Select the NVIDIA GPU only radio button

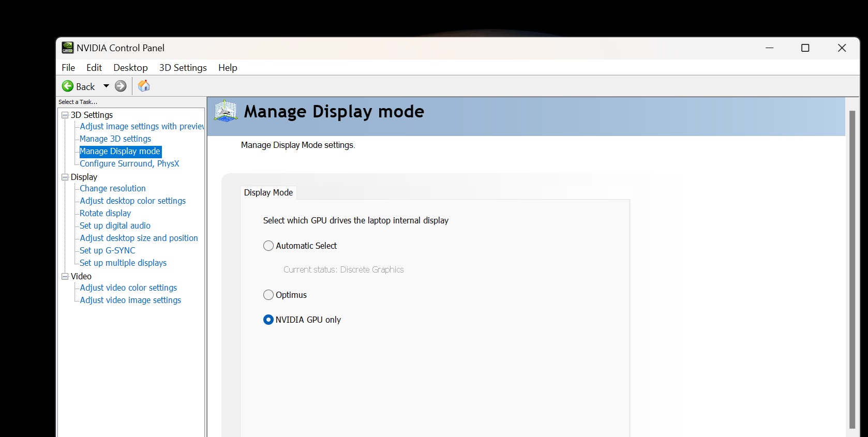268,320
